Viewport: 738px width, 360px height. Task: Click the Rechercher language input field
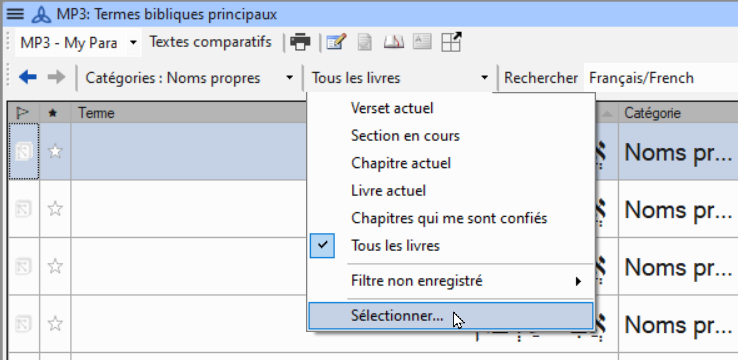(661, 78)
